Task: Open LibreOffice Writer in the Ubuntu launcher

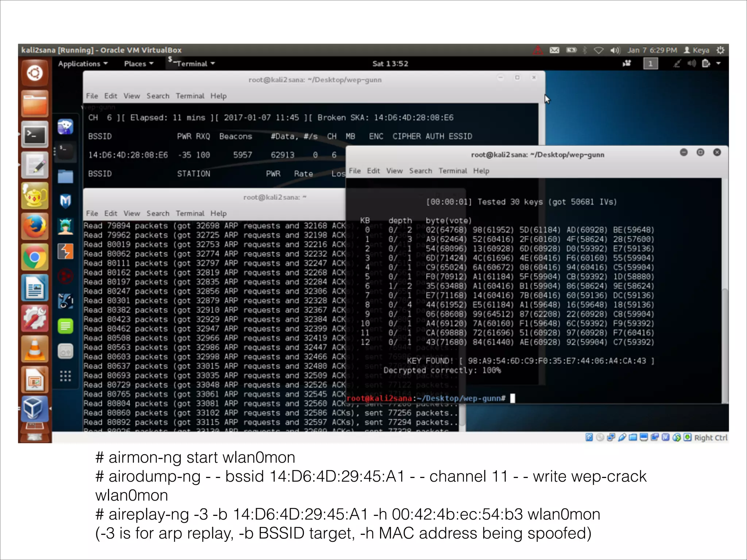Action: tap(35, 288)
